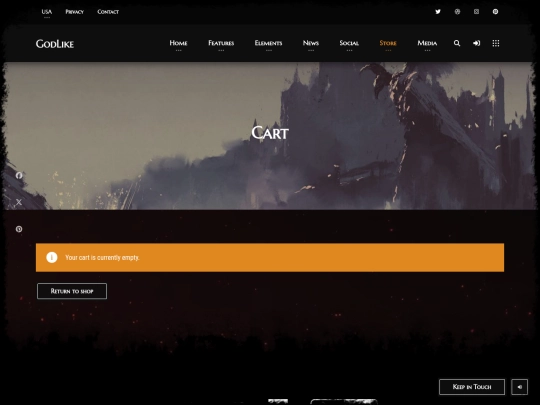Open the Media menu
This screenshot has width=540, height=405.
[x=427, y=43]
